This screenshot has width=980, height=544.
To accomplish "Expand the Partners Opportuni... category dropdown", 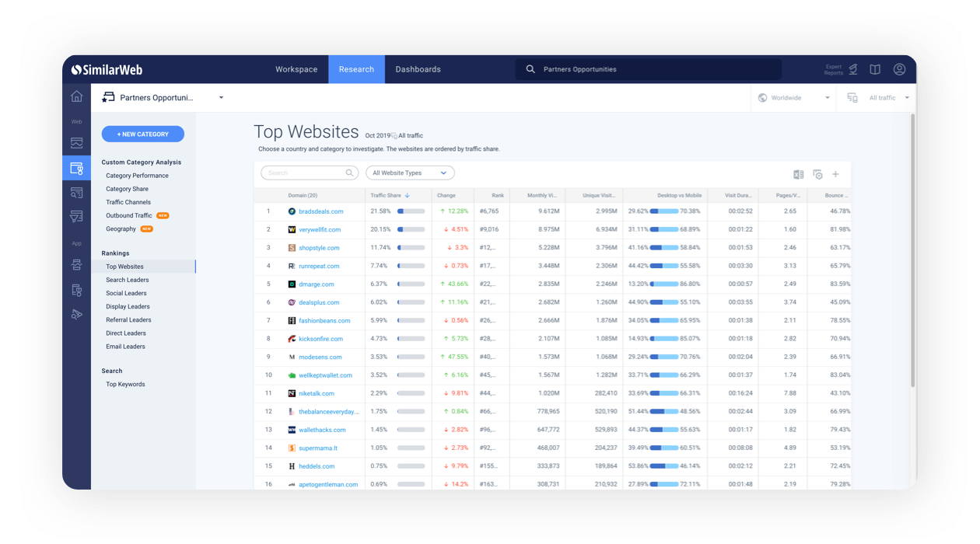I will coord(220,97).
